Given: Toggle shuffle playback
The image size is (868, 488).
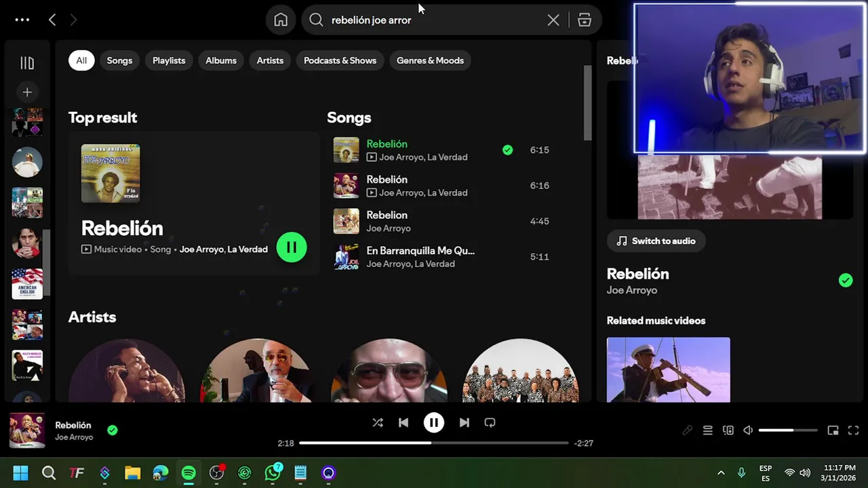Looking at the screenshot, I should (378, 422).
